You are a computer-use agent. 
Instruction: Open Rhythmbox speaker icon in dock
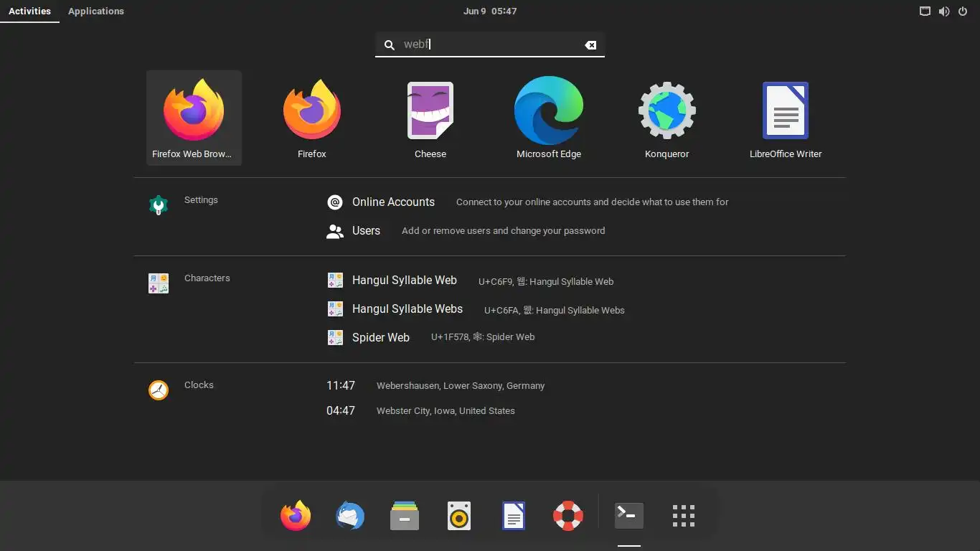tap(459, 516)
